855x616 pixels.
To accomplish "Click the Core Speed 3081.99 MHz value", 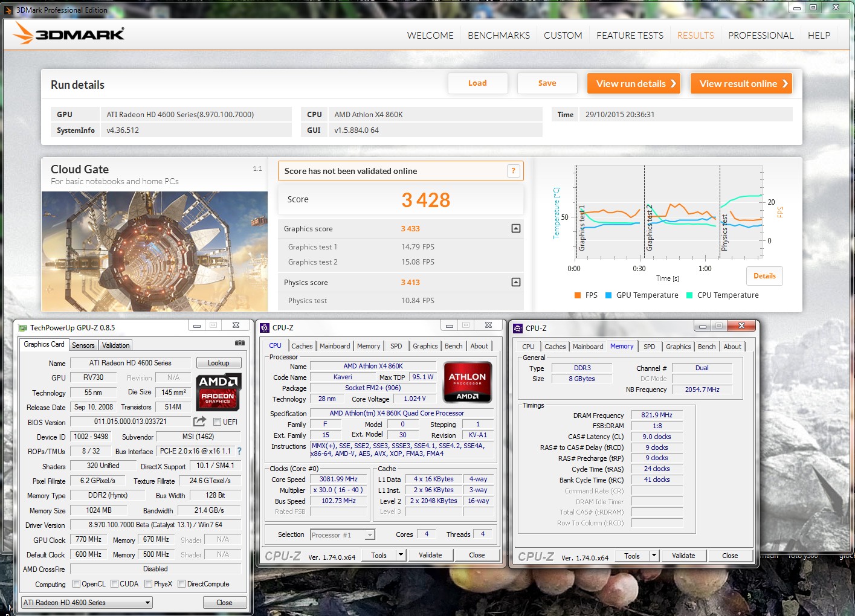I will pos(338,480).
